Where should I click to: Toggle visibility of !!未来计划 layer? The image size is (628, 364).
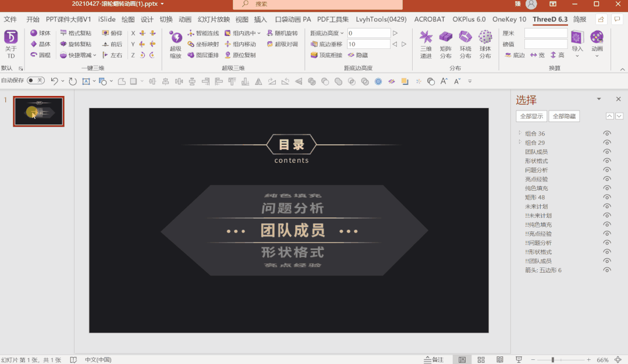pyautogui.click(x=607, y=216)
